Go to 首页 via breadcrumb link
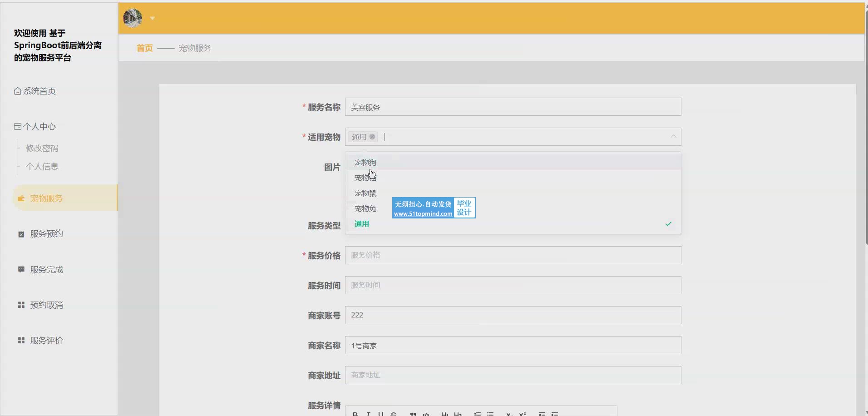 click(x=144, y=48)
